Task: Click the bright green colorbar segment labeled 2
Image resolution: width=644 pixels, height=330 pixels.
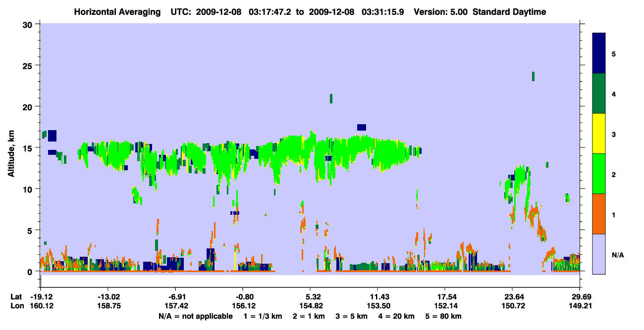Action: pos(599,174)
